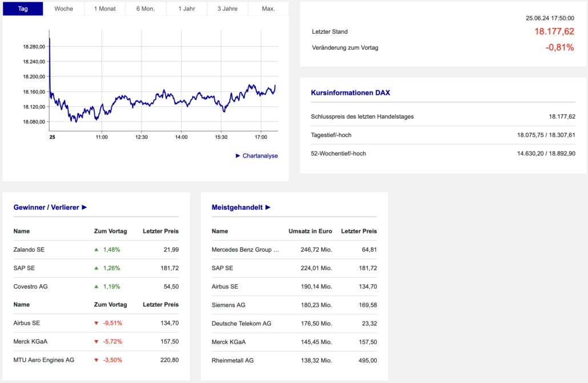Click the arrow icon before Chartanalyse

(238, 156)
